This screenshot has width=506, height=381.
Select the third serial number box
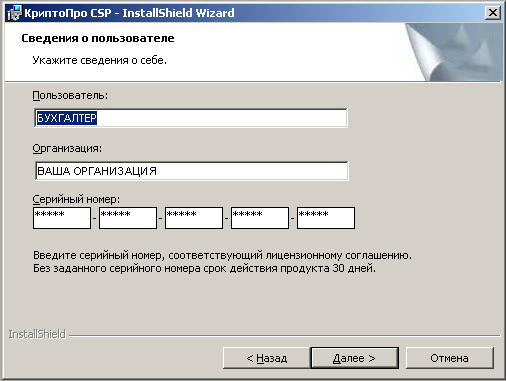(x=194, y=218)
